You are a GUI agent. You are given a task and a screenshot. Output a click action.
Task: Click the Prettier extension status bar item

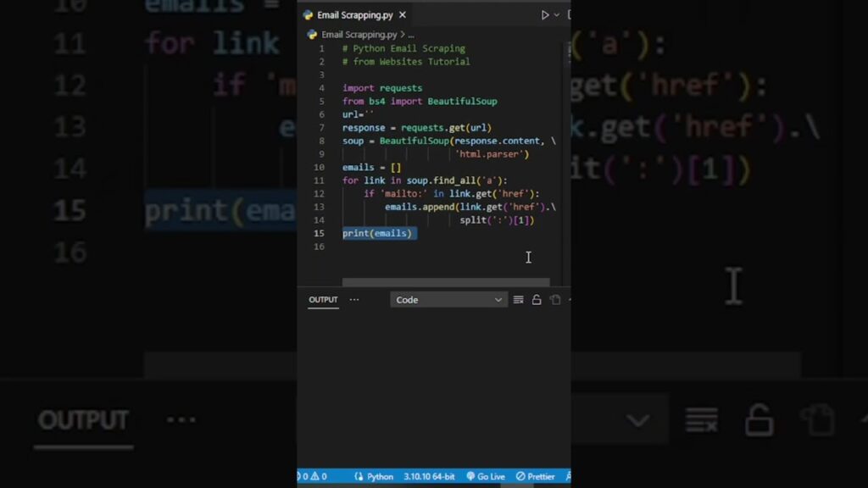[x=534, y=476]
